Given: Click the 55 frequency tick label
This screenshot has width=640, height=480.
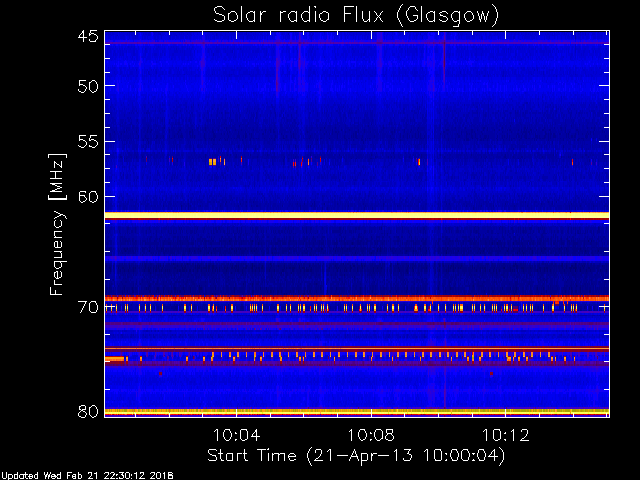Looking at the screenshot, I should click(x=88, y=142).
